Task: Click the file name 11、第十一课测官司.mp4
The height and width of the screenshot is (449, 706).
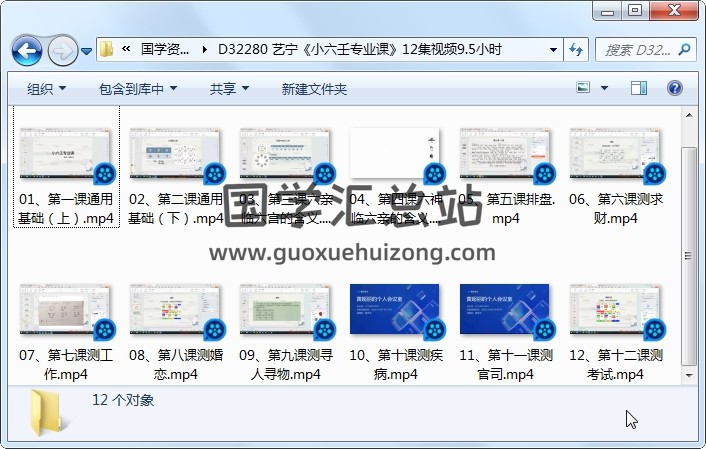Action: click(505, 365)
